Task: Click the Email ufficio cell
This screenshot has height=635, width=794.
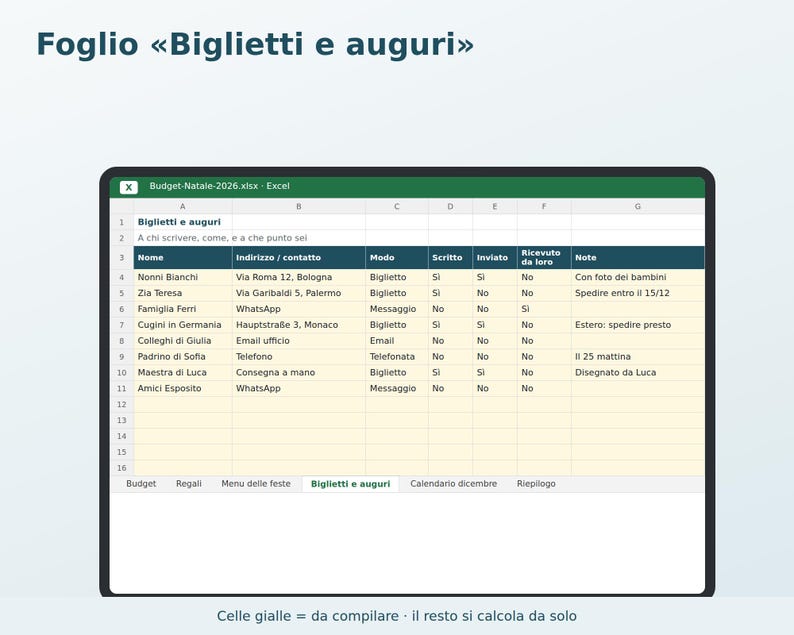Action: coord(299,341)
